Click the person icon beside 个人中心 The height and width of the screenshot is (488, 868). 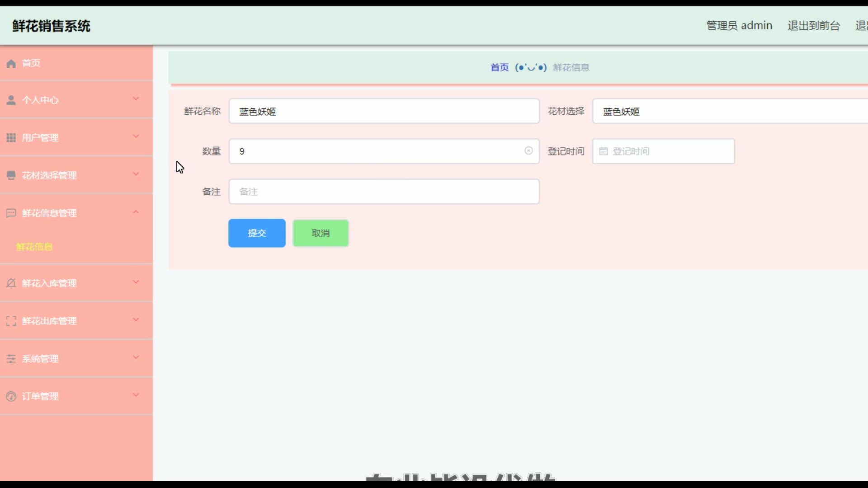11,100
